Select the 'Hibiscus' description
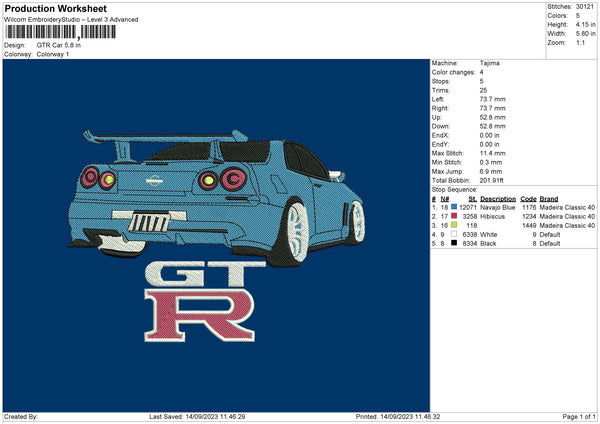The height and width of the screenshot is (424, 600). click(x=492, y=217)
